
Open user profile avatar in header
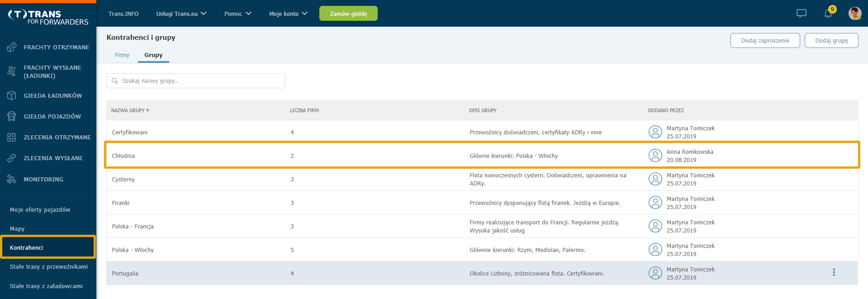(855, 13)
